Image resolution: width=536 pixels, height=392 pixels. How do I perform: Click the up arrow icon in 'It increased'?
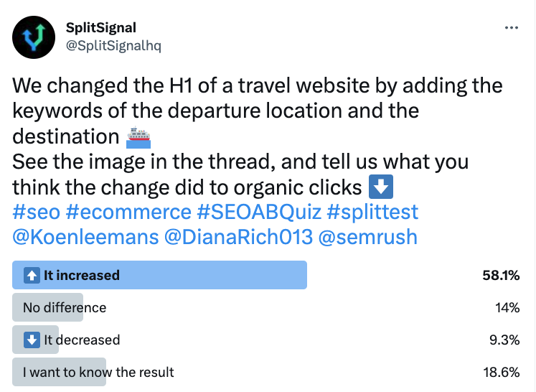[x=32, y=276]
